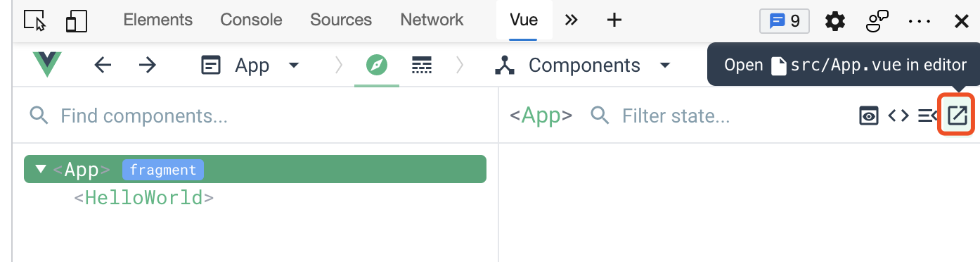Toggle device emulation icon
This screenshot has width=980, height=262.
coord(76,20)
